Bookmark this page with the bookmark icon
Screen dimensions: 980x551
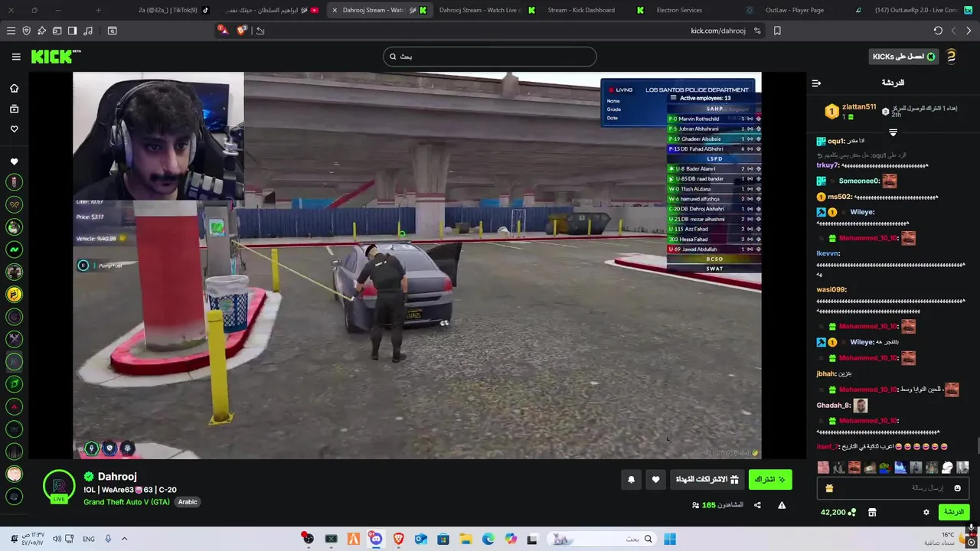[x=777, y=31]
